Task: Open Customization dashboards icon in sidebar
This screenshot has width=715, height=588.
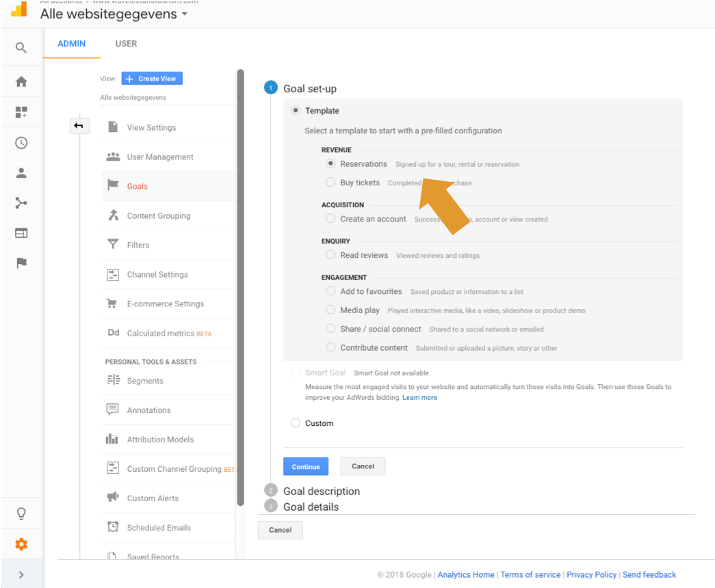Action: tap(21, 112)
